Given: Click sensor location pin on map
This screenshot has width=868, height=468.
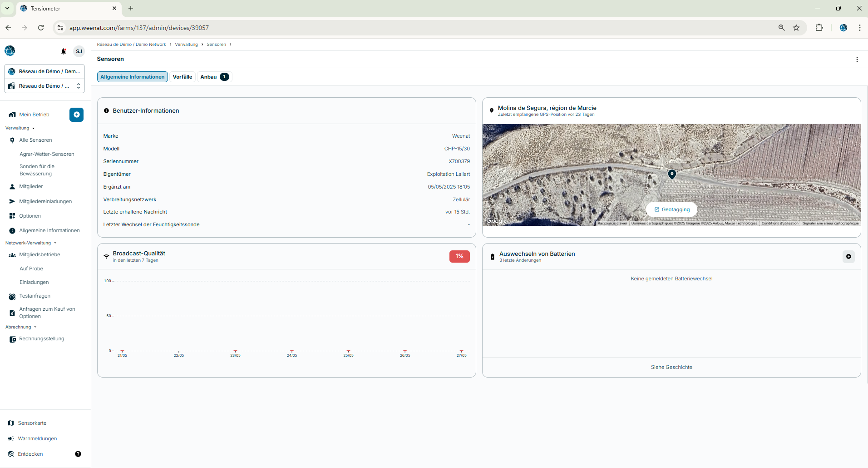Looking at the screenshot, I should coord(672,174).
